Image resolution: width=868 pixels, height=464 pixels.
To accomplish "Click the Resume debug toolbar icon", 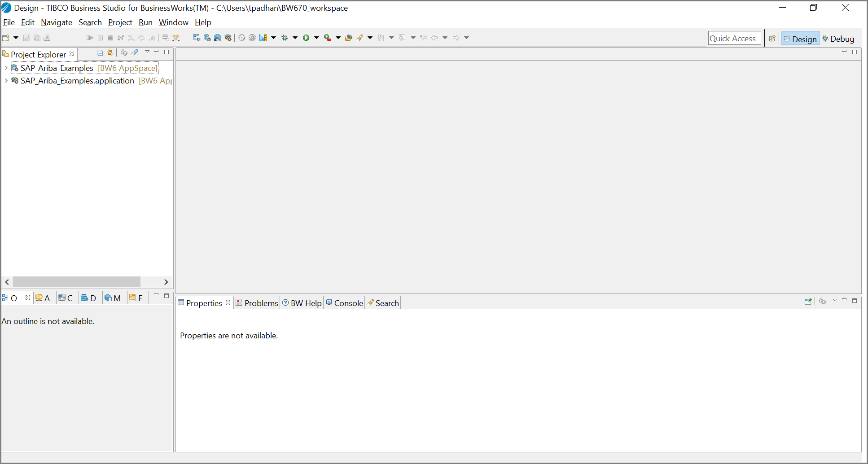I will coord(90,38).
